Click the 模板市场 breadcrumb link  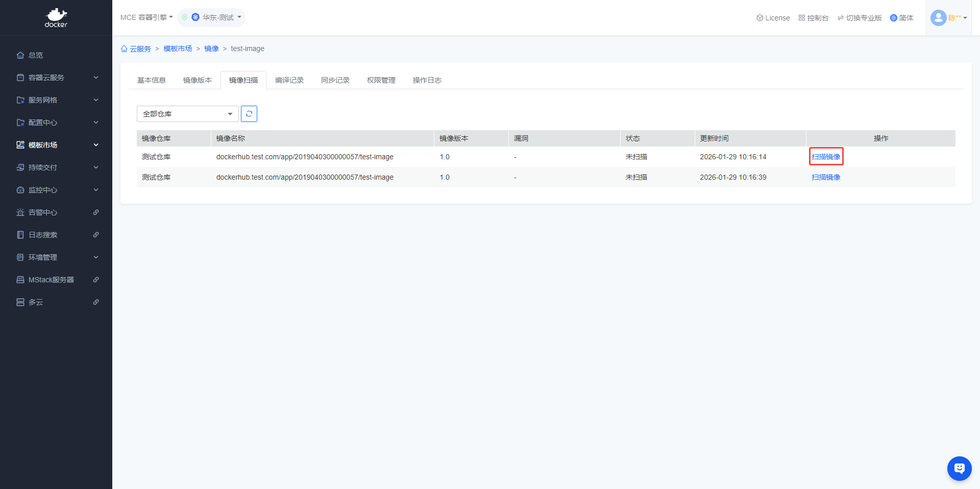click(178, 48)
